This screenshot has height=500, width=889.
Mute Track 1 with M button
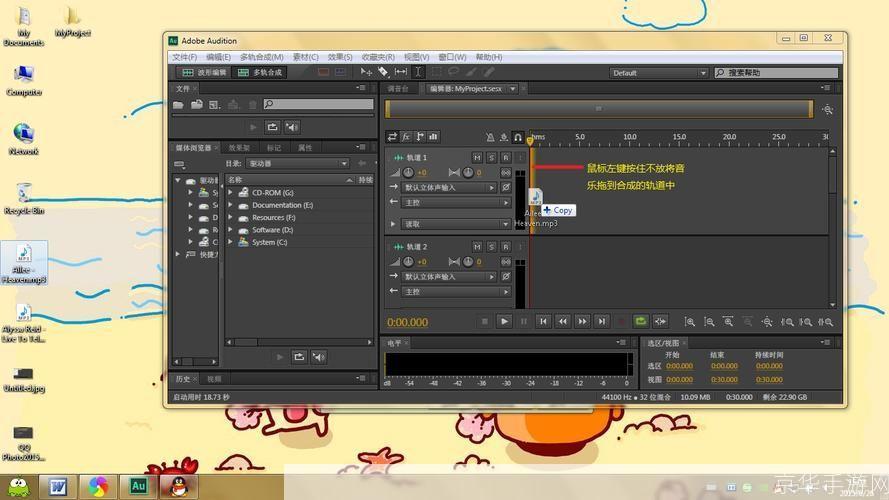coord(477,158)
